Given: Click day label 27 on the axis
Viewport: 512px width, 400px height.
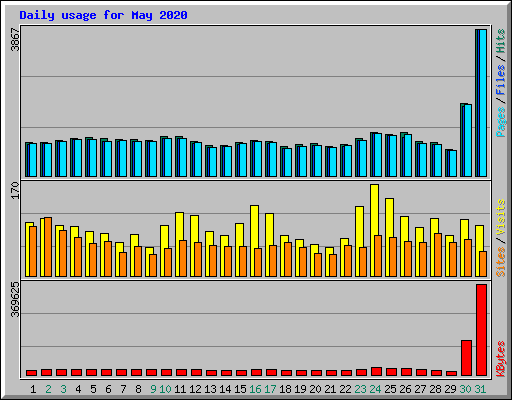Looking at the screenshot, I should (x=420, y=389).
